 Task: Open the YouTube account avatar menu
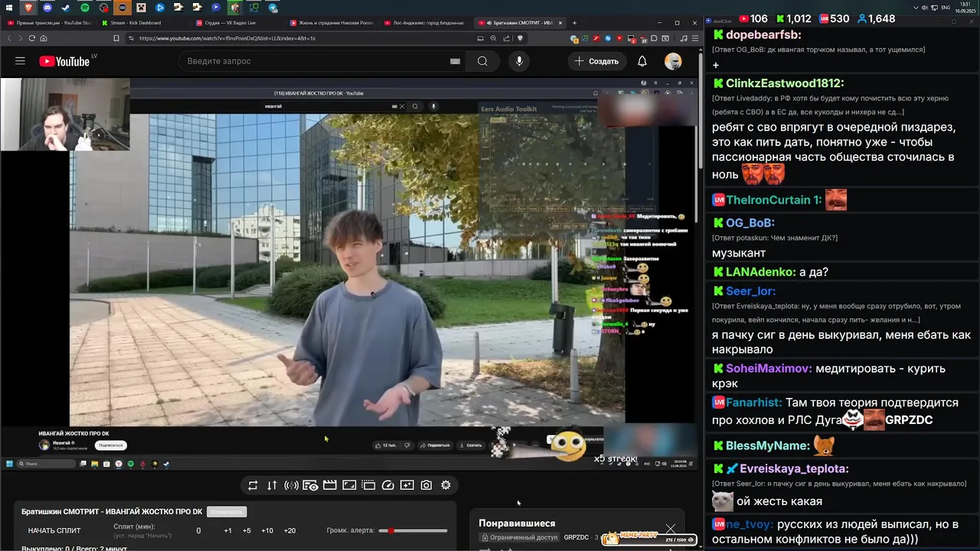click(x=673, y=61)
